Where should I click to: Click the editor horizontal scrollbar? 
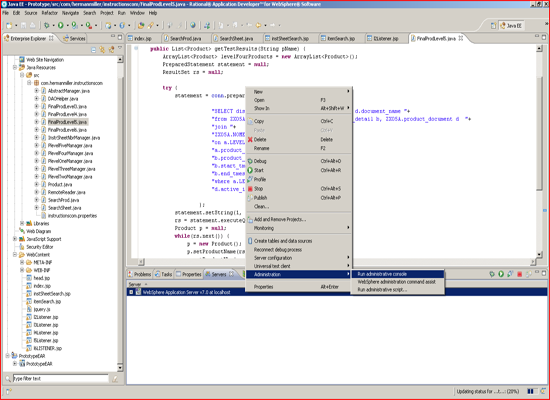(x=337, y=262)
